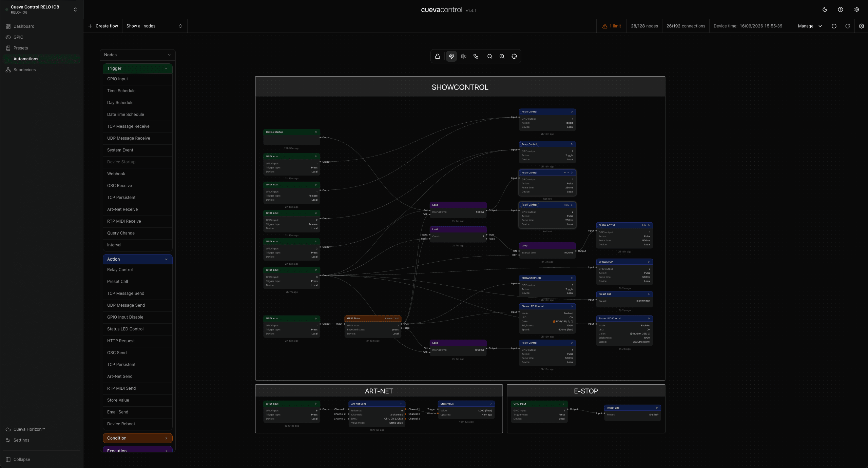Viewport: 868px width, 468px height.
Task: Open Cueva Horizon link
Action: coord(42,429)
